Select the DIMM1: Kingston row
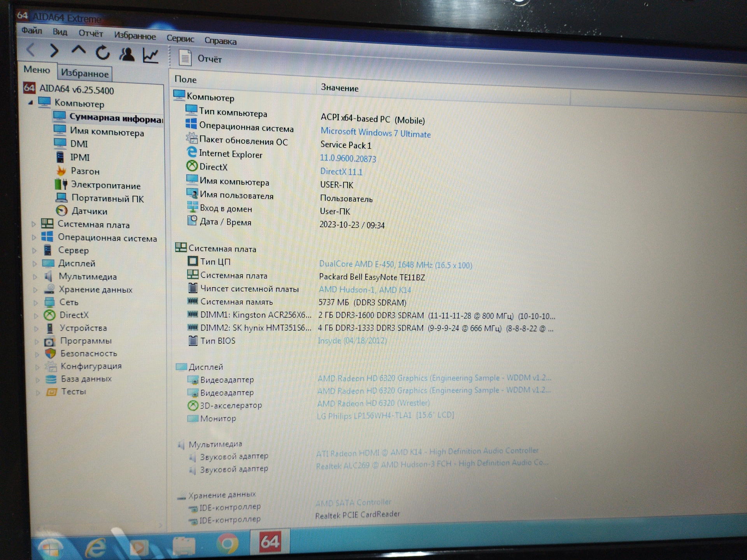The image size is (747, 560). 371,315
